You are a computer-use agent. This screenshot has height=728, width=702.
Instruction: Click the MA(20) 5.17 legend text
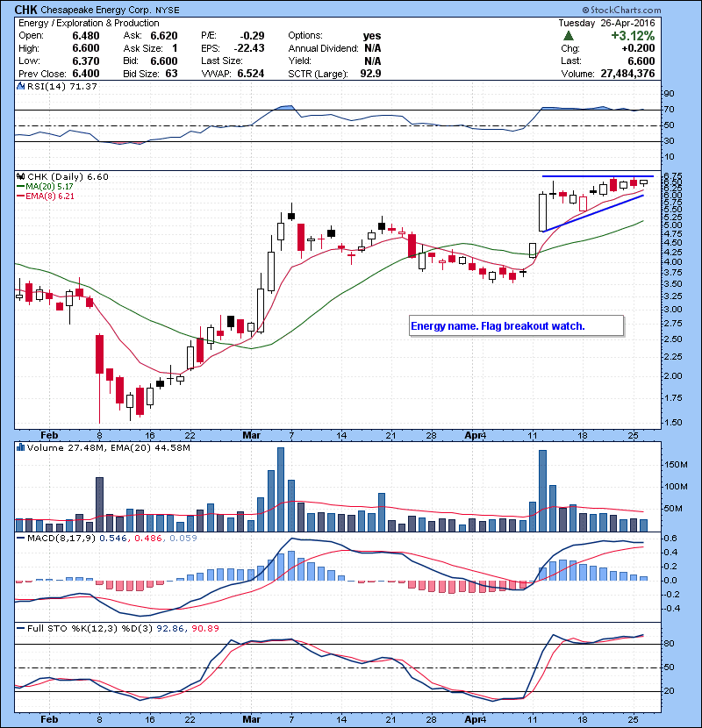point(49,186)
